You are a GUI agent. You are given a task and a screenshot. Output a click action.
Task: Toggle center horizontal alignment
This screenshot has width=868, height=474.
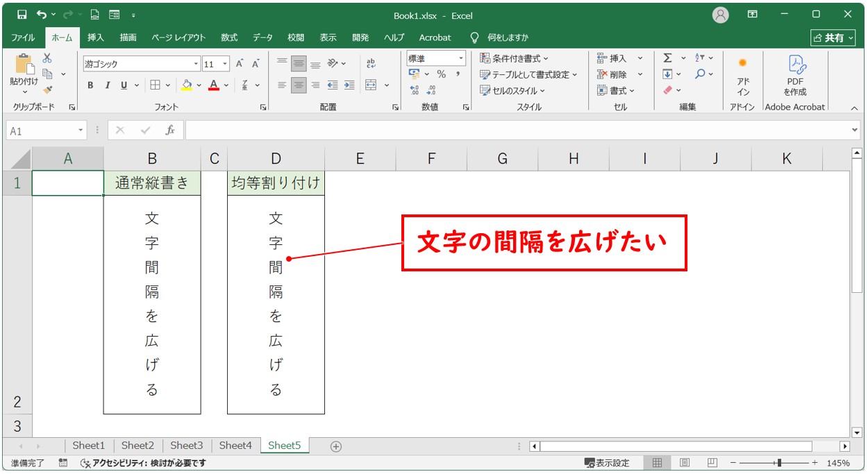click(x=299, y=85)
